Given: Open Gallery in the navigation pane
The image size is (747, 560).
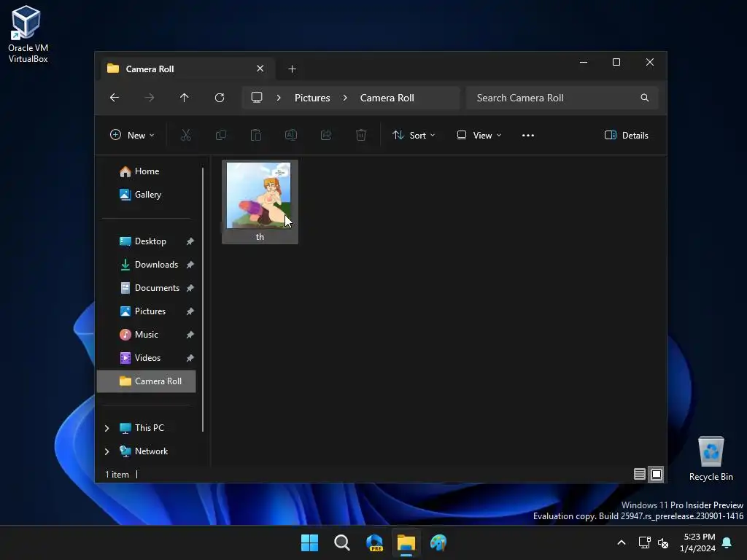Looking at the screenshot, I should pyautogui.click(x=146, y=195).
